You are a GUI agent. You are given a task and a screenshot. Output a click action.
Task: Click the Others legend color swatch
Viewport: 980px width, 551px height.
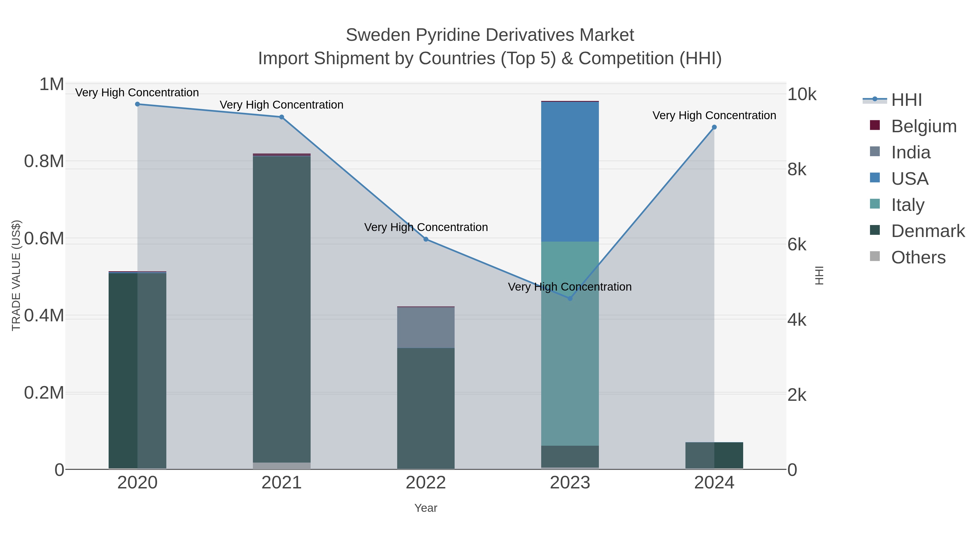pos(875,256)
